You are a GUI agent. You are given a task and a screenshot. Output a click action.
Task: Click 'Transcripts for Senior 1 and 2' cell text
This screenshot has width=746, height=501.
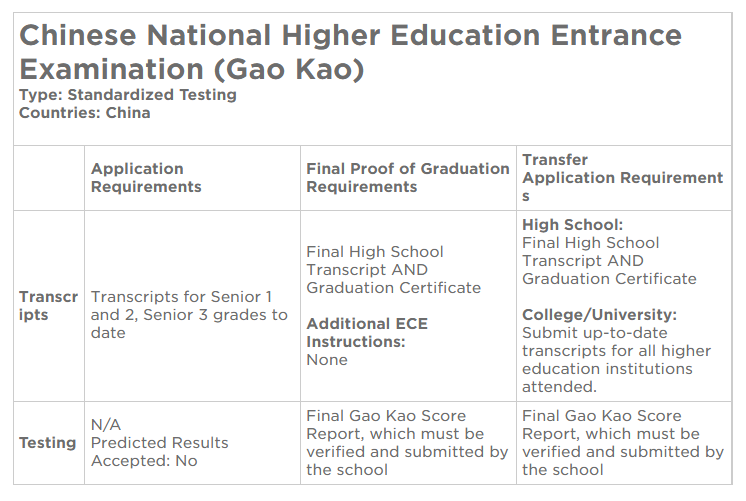(x=189, y=315)
